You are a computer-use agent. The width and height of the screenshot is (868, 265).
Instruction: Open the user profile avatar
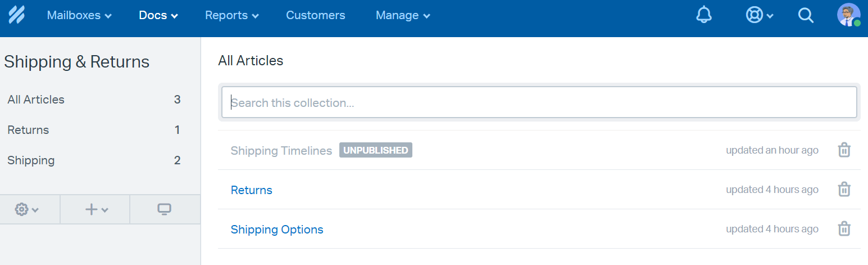pos(848,15)
